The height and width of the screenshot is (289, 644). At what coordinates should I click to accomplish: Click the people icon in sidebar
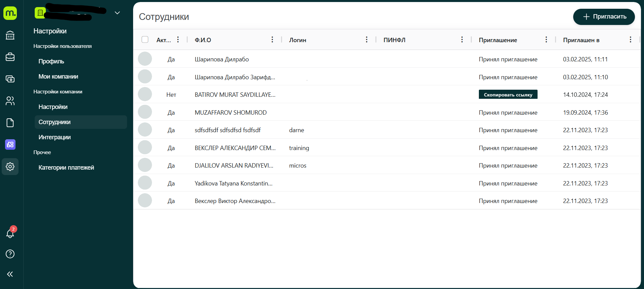[10, 101]
